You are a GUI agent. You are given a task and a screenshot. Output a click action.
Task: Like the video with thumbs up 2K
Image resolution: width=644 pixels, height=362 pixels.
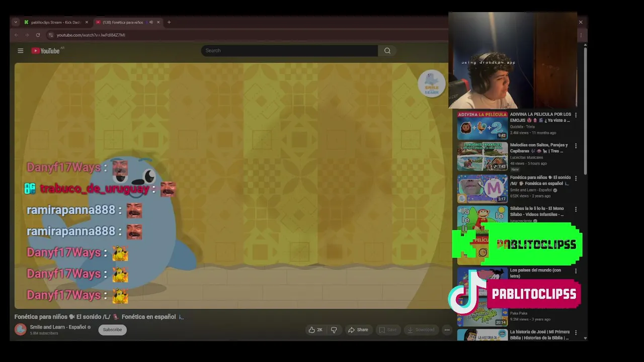(315, 330)
